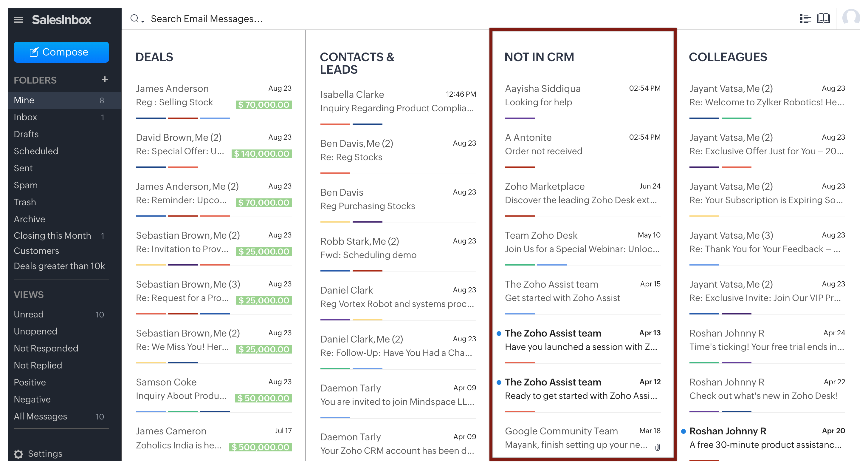Click the search magnifier icon
The height and width of the screenshot is (469, 868).
(134, 18)
